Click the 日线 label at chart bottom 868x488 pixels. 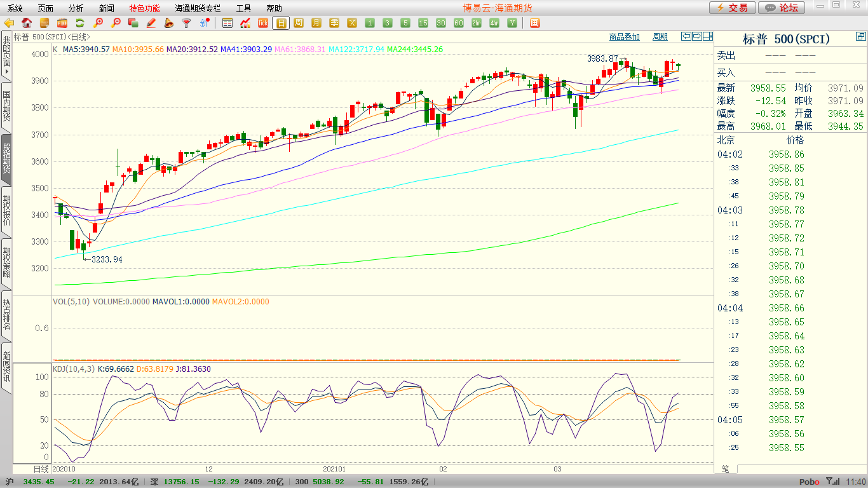41,469
